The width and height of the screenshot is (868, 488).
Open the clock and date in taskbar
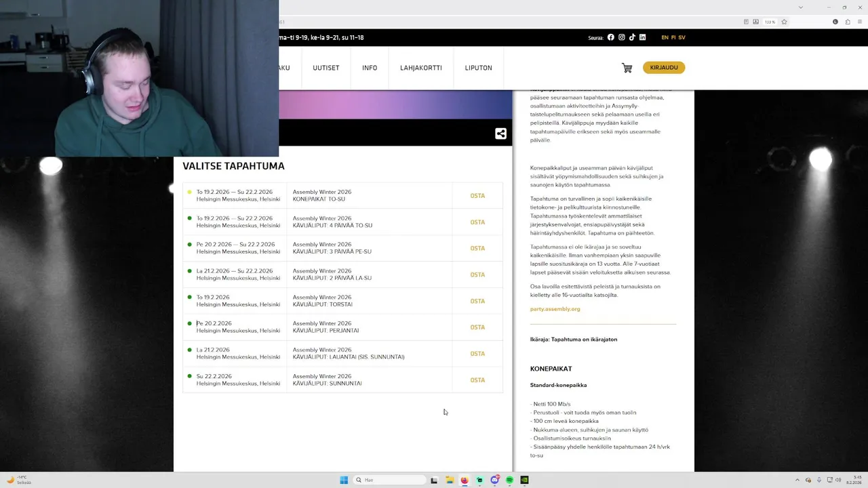click(x=853, y=480)
